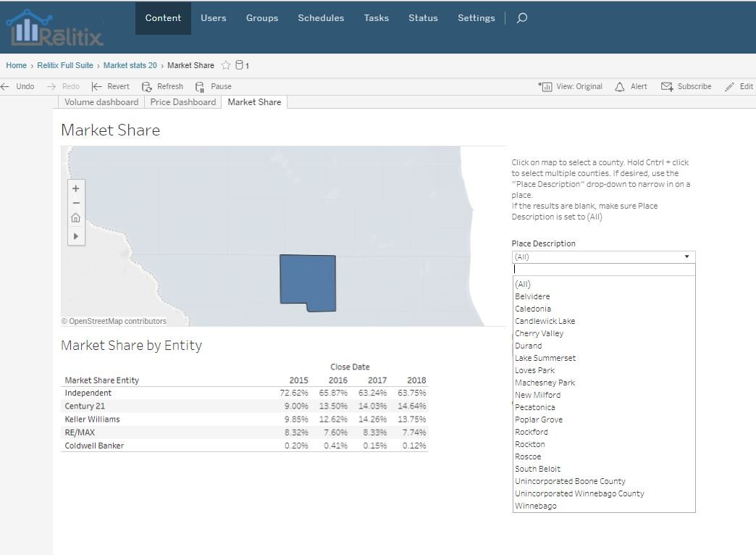The height and width of the screenshot is (555, 756).
Task: Select South Beloit from the list
Action: 537,469
